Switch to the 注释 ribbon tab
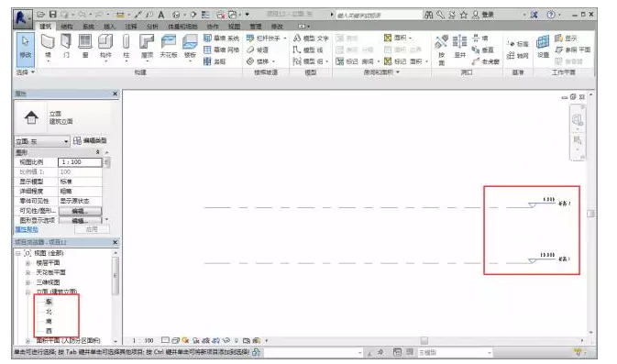The image size is (617, 364). point(130,27)
